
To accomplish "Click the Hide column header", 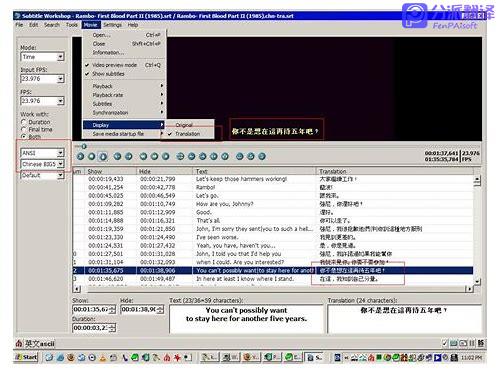I will click(x=165, y=171).
